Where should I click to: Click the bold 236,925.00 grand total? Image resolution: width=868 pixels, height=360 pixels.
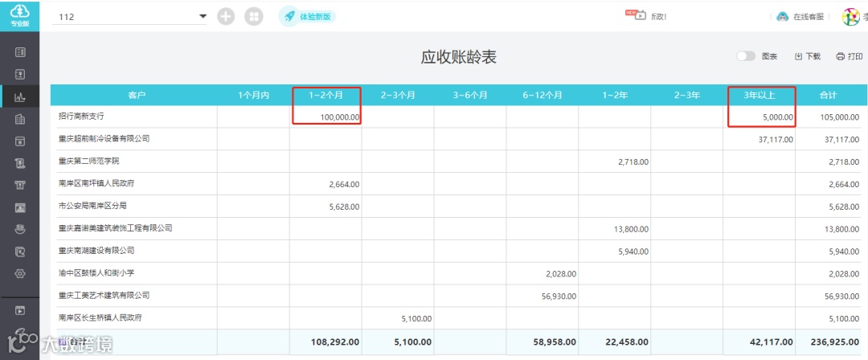click(x=834, y=342)
